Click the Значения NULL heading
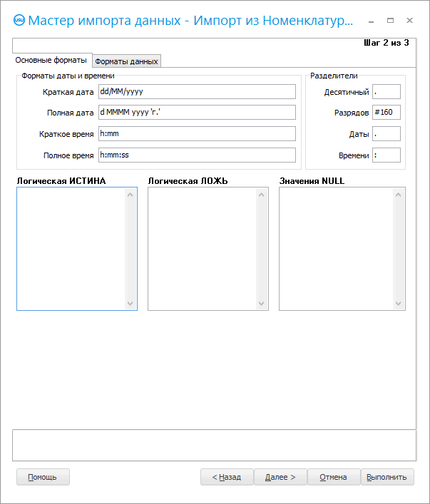Screen dimensions: 430x504 pyautogui.click(x=312, y=181)
